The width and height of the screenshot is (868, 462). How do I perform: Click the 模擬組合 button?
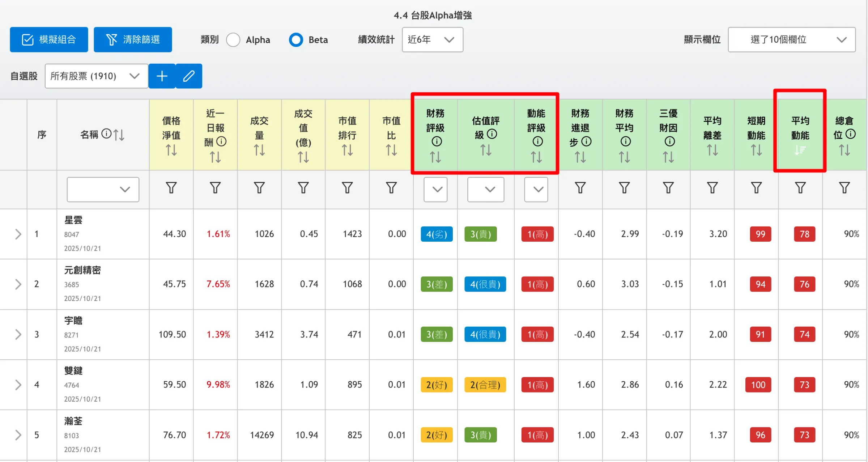coord(49,39)
